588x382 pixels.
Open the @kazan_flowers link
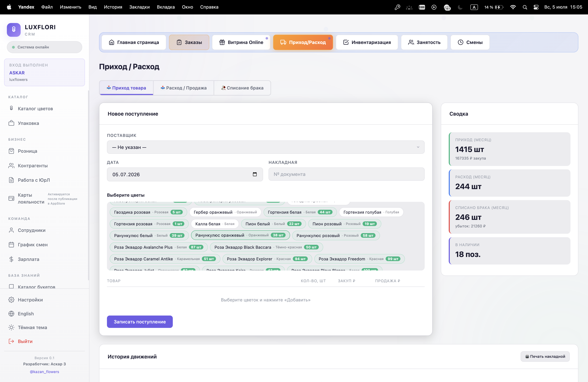tap(45, 372)
